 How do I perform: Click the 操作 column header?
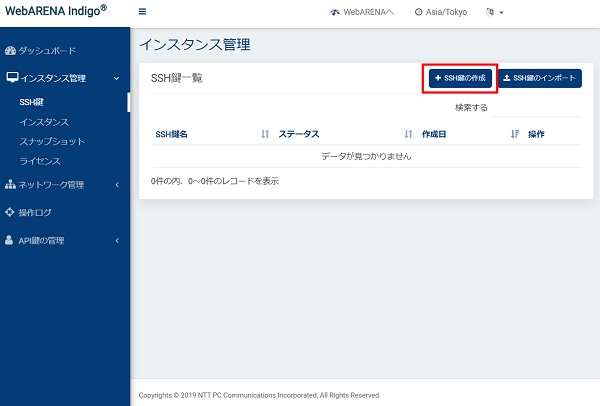(x=536, y=134)
